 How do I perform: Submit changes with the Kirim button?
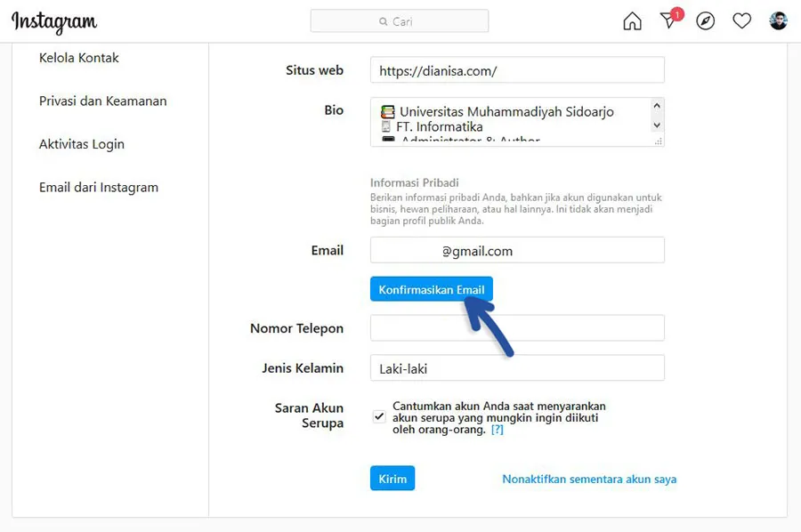pos(392,478)
